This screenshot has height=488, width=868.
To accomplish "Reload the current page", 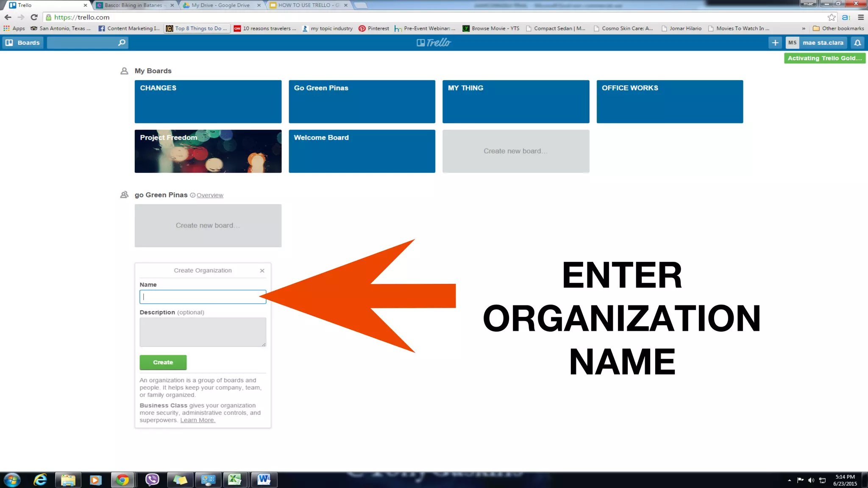I will pyautogui.click(x=34, y=17).
